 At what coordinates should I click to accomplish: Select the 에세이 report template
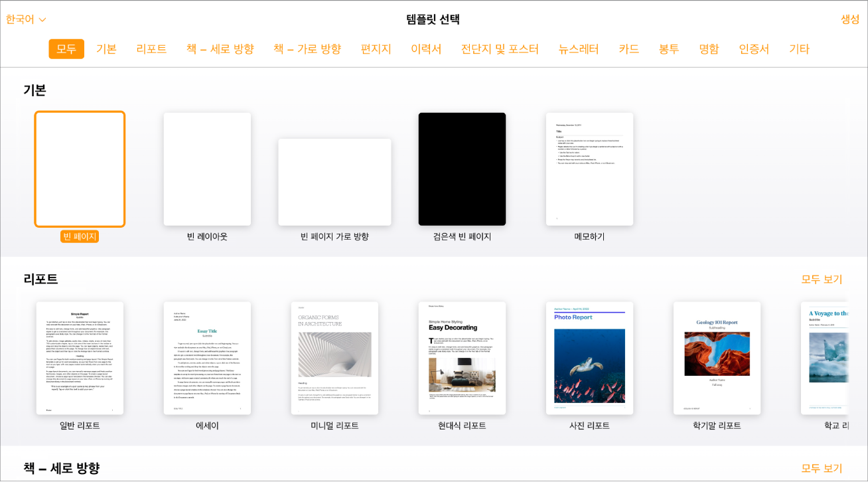[207, 358]
